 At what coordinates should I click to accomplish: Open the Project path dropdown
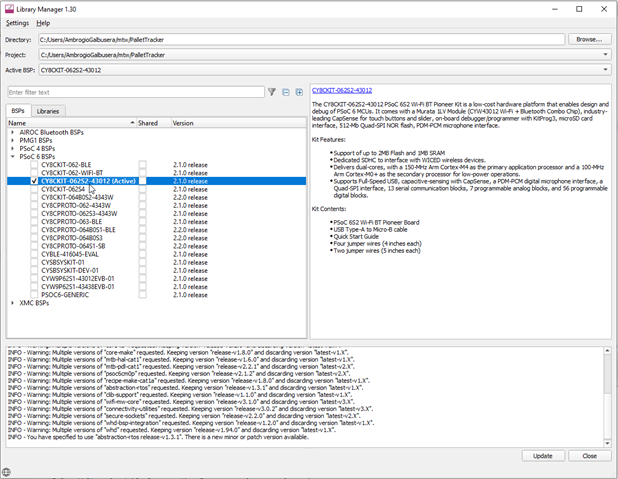click(x=605, y=55)
